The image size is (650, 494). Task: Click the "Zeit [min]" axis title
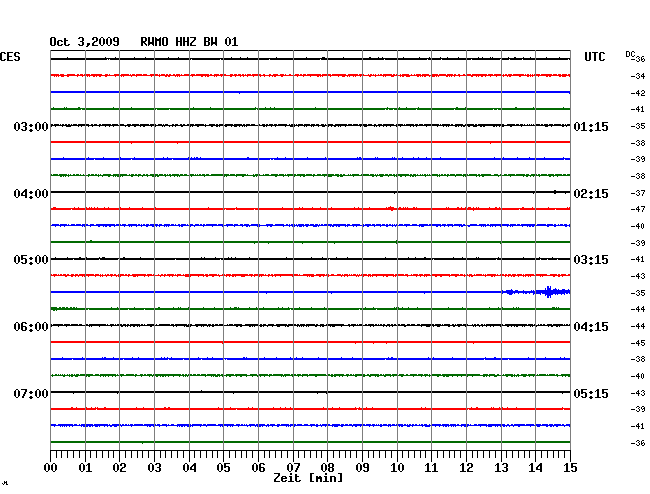click(x=308, y=478)
